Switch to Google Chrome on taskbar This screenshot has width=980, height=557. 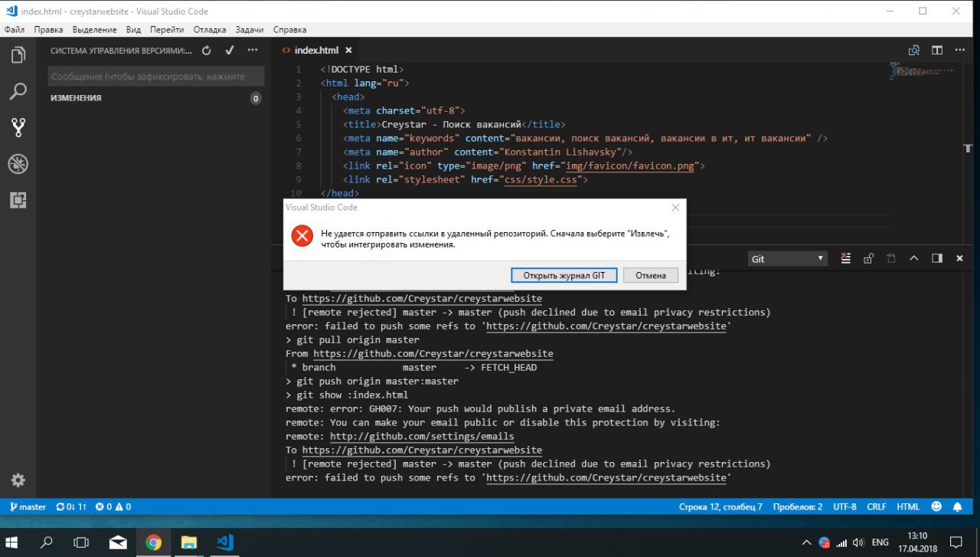tap(153, 542)
